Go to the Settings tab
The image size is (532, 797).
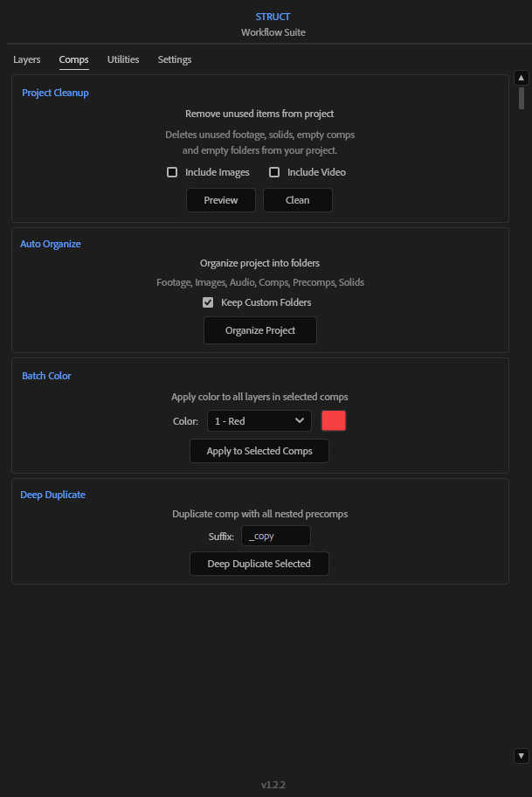tap(175, 59)
